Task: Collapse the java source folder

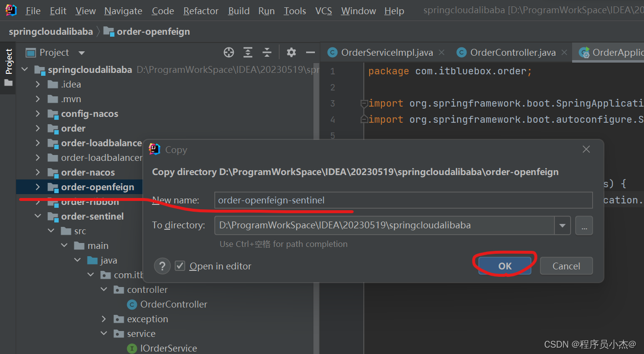Action: coord(77,261)
